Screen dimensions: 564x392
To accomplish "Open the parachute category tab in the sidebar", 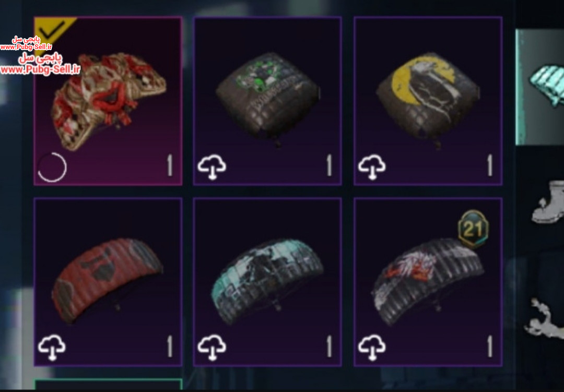I will (539, 87).
